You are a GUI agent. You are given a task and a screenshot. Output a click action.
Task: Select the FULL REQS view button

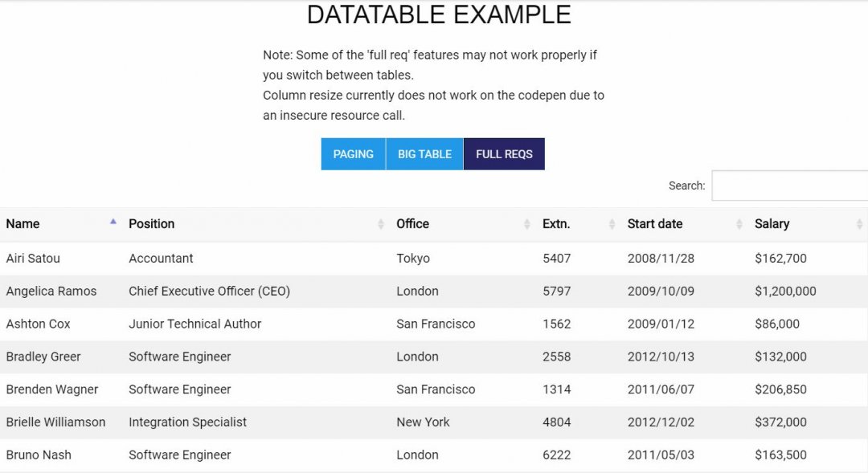click(504, 153)
